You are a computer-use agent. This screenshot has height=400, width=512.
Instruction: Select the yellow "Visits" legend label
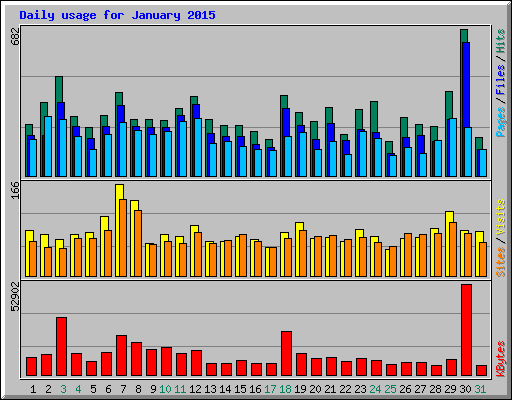[501, 218]
